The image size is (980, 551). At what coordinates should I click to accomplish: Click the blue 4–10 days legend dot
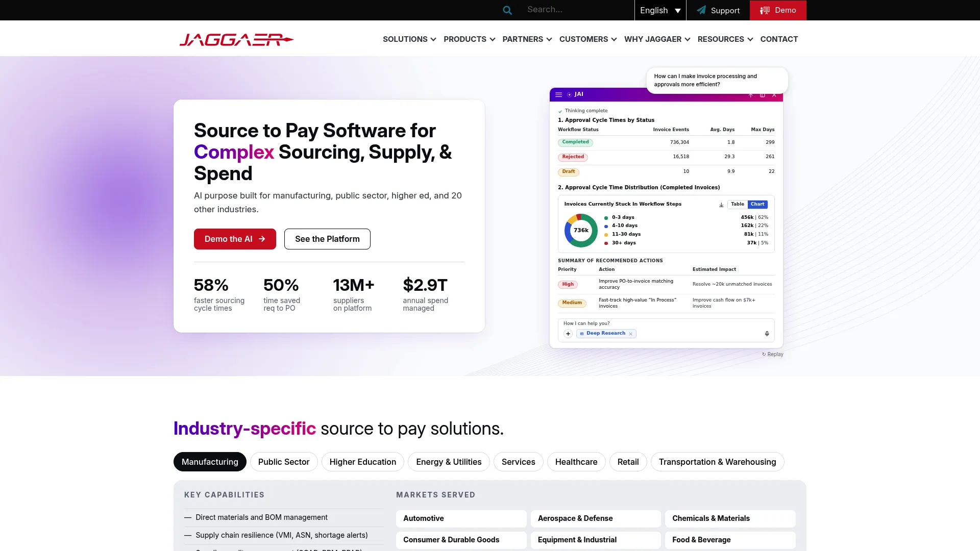tap(606, 226)
